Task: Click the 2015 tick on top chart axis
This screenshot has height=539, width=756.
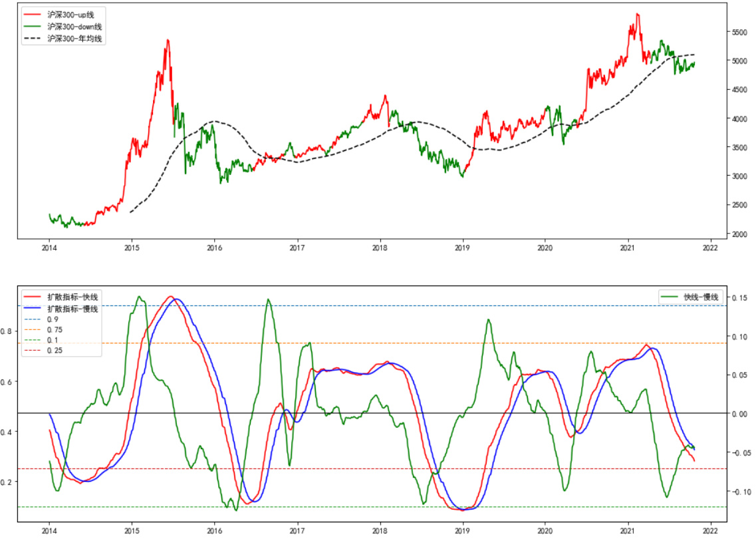Action: (x=132, y=246)
